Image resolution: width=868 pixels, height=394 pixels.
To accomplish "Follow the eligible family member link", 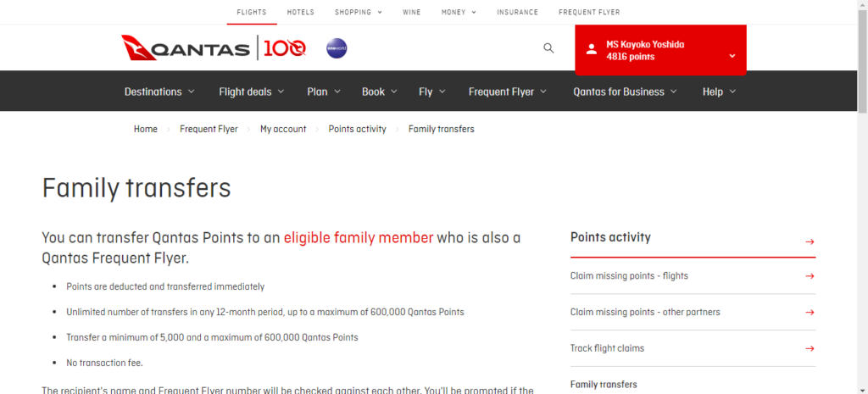I will 358,237.
